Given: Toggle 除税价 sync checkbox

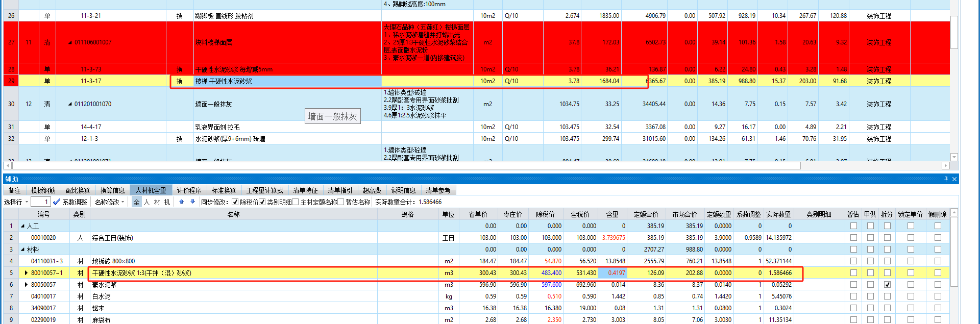Looking at the screenshot, I should pos(235,202).
